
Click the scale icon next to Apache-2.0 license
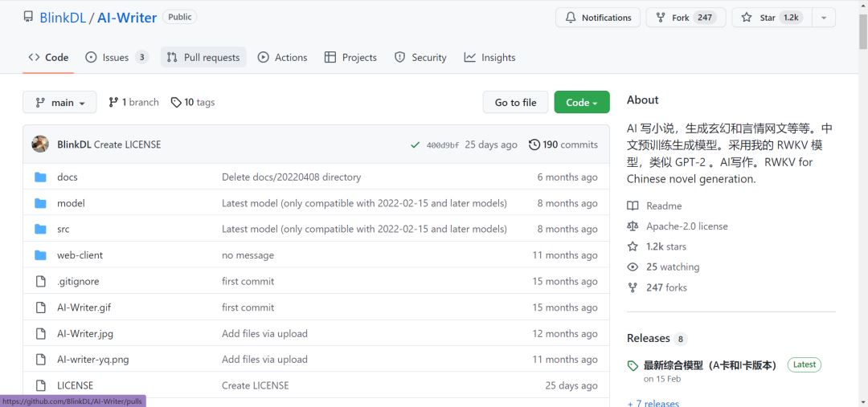tap(633, 226)
